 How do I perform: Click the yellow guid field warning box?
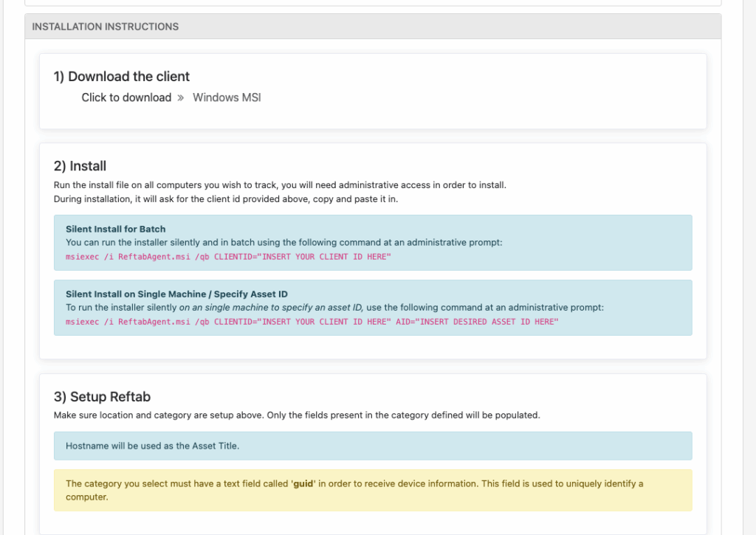click(373, 489)
